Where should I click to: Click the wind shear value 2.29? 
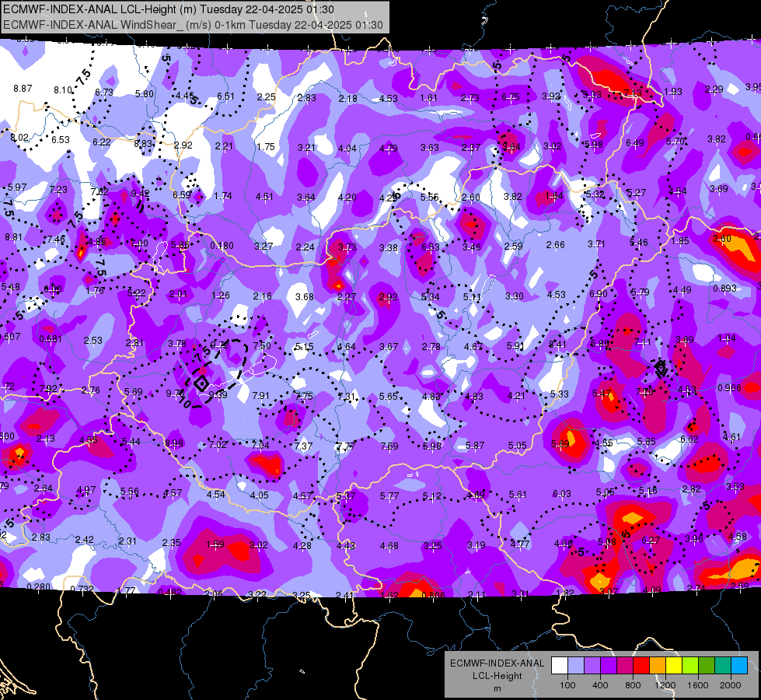point(714,89)
